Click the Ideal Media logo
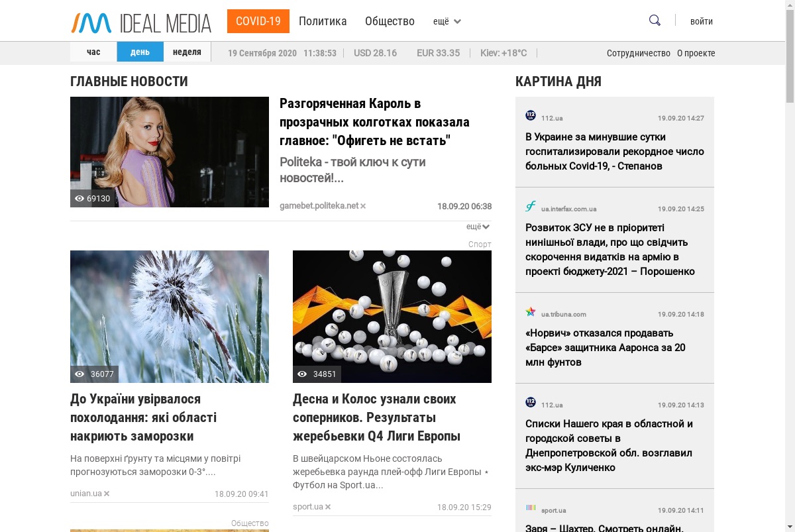The image size is (795, 532). (x=141, y=23)
